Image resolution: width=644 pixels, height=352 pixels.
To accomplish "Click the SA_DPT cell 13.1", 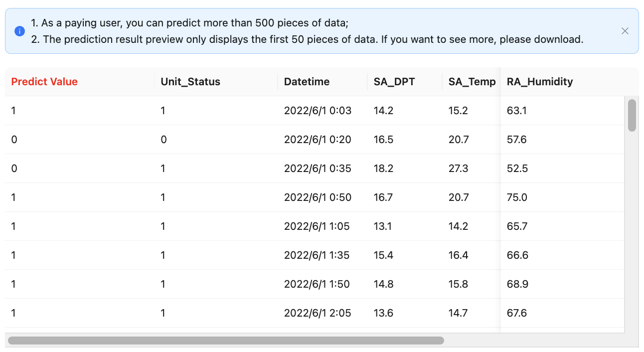I will point(383,226).
